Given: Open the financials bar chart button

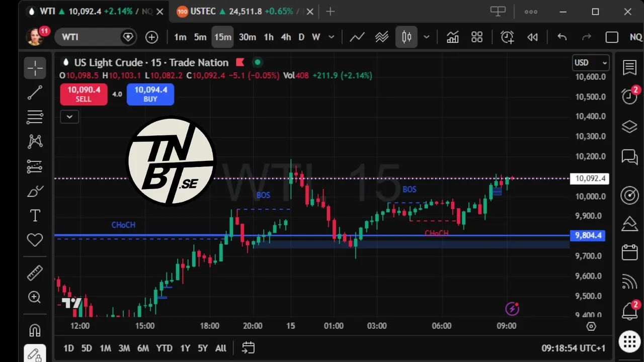Looking at the screenshot, I should (452, 37).
